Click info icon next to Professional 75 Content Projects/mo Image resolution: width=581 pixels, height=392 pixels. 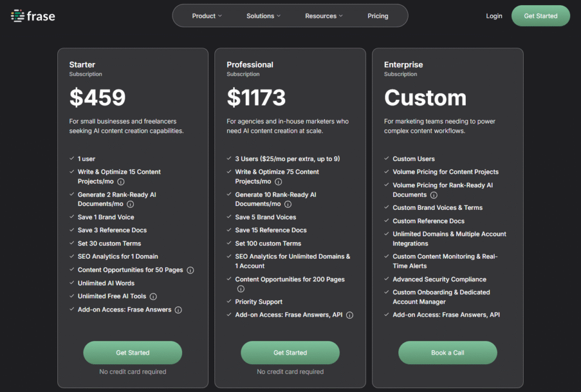click(278, 182)
